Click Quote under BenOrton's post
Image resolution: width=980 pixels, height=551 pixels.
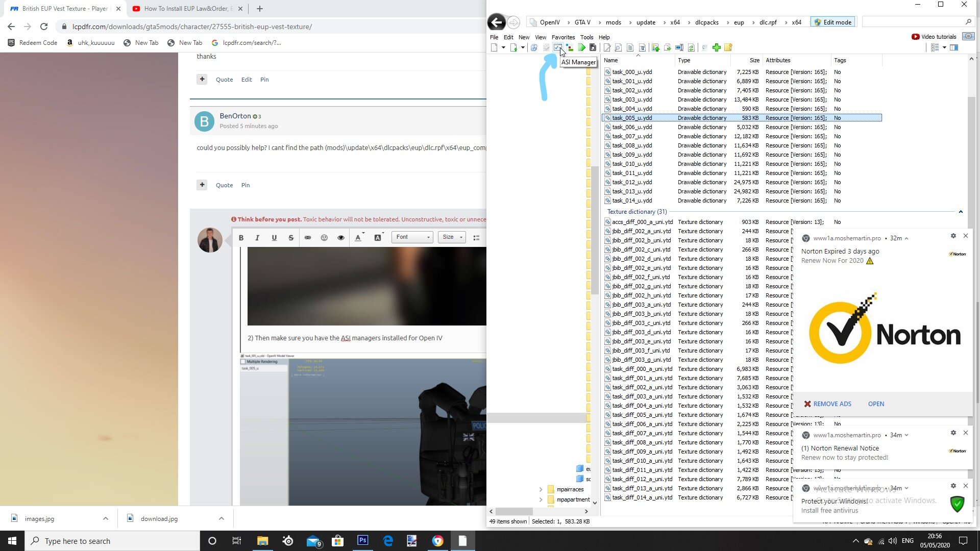click(x=224, y=185)
